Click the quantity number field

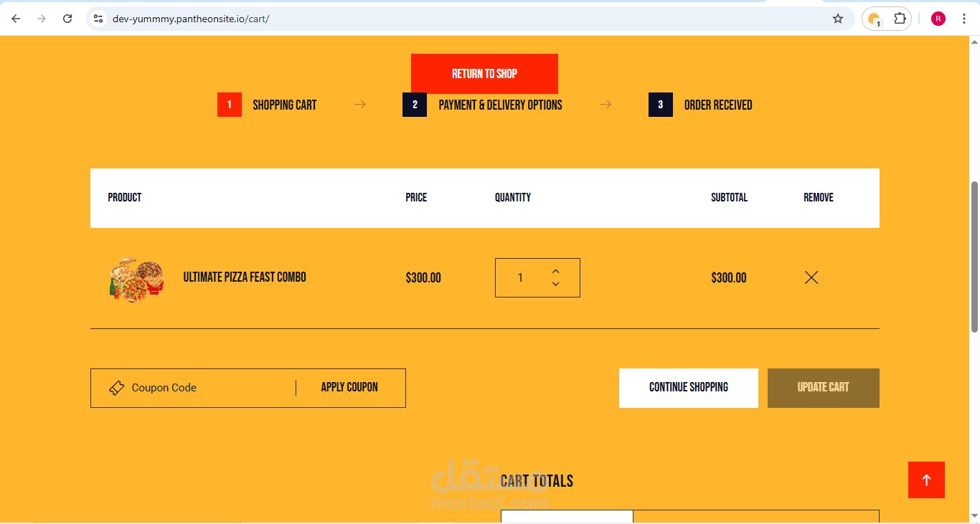coord(521,278)
